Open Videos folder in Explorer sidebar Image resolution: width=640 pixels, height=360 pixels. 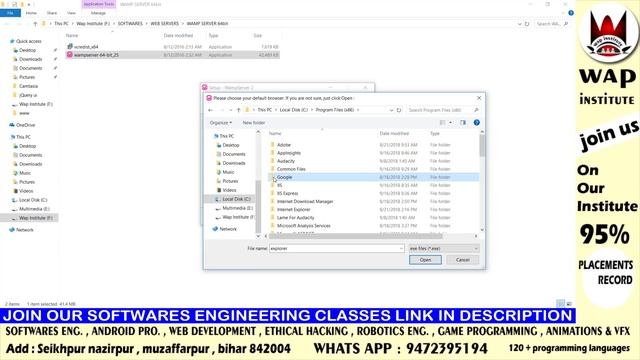(26, 191)
